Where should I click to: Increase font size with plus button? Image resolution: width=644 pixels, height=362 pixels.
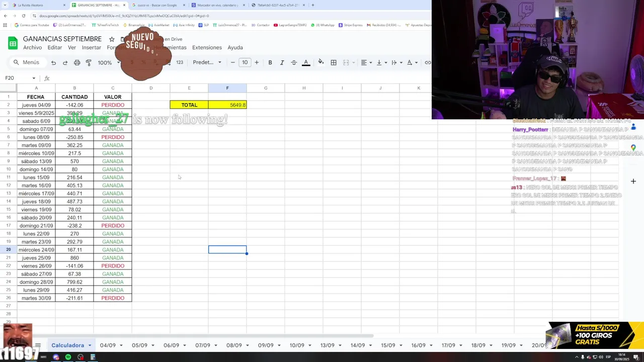click(257, 62)
